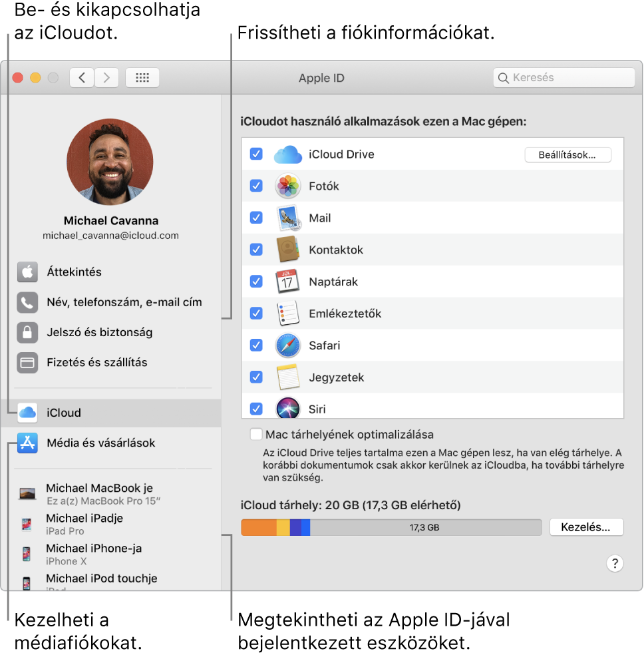644x657 pixels.
Task: Click the MacBook Pro device icon
Action: click(x=27, y=494)
